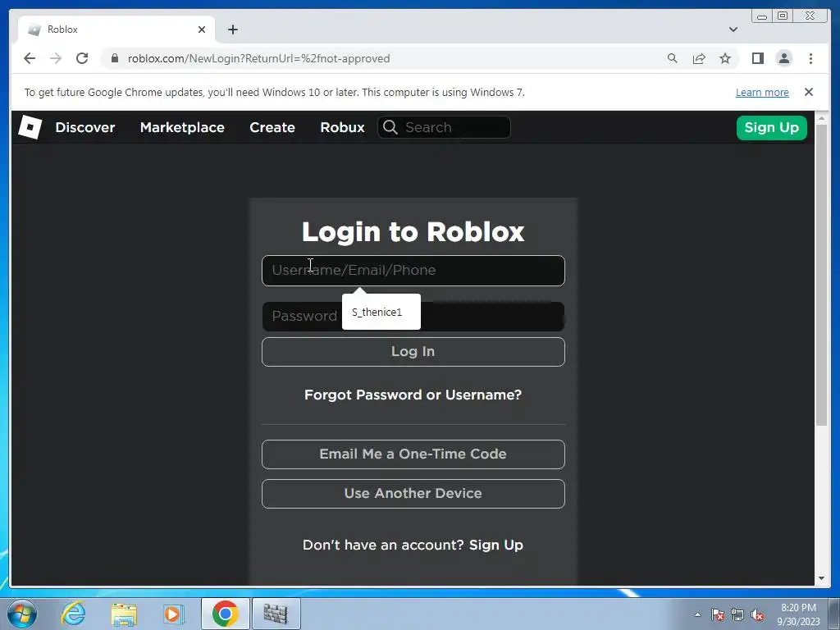Open the Chrome profile menu
840x630 pixels.
[784, 58]
